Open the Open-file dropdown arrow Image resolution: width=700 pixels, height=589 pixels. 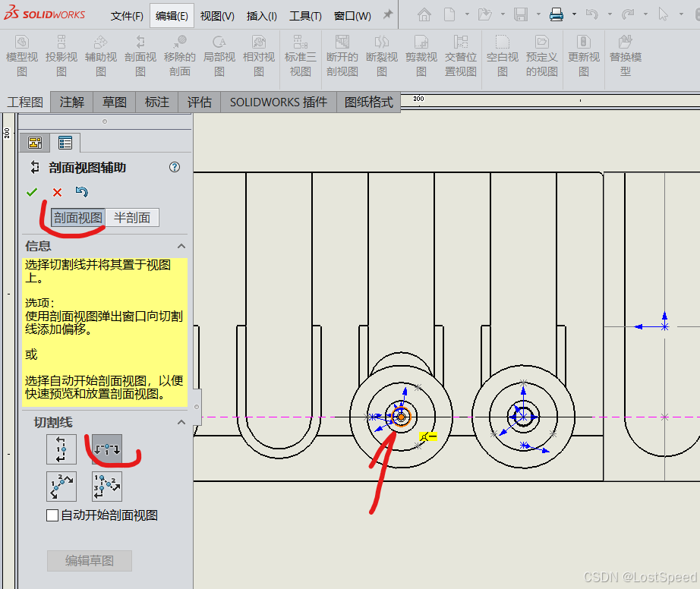coord(503,14)
